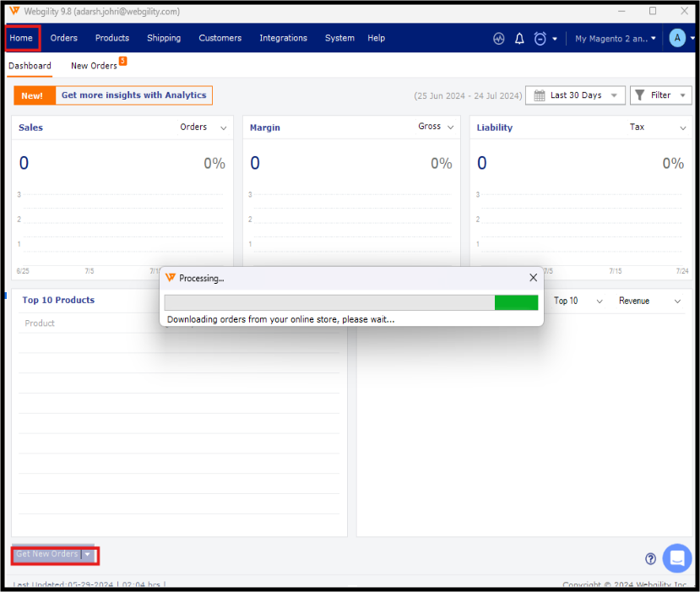Expand the Get New Orders arrow
700x592 pixels.
(x=88, y=554)
